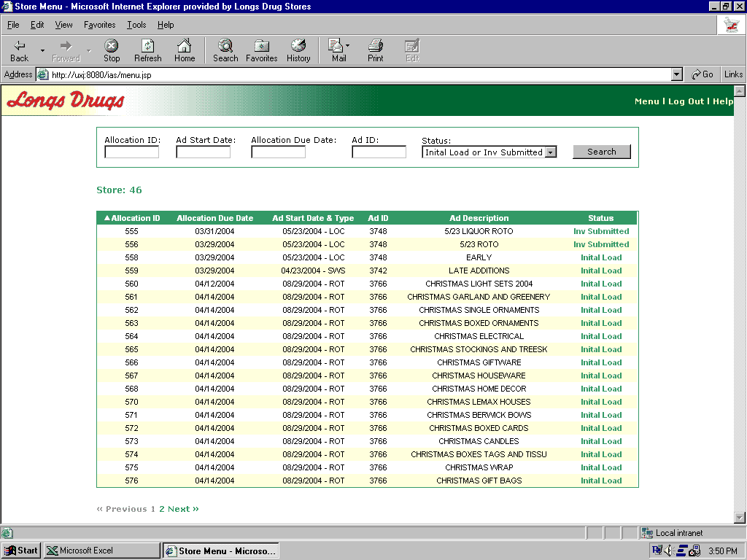Sort by the Allocation Due Date column header
747x560 pixels.
[215, 218]
